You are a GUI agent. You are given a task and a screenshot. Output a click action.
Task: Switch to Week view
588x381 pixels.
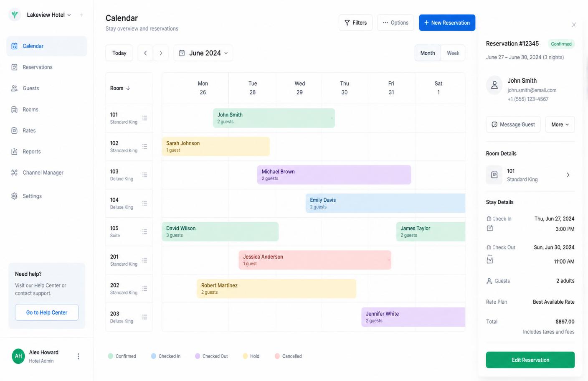click(453, 53)
